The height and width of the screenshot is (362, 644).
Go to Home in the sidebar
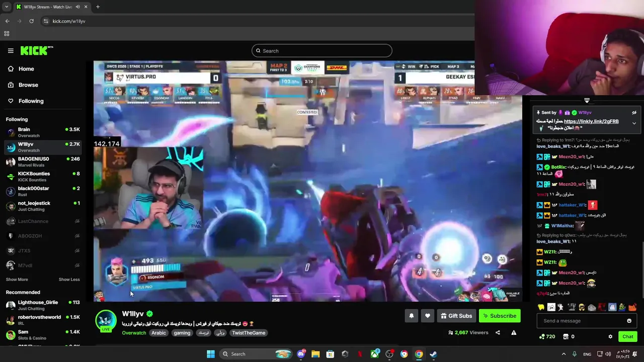click(26, 69)
